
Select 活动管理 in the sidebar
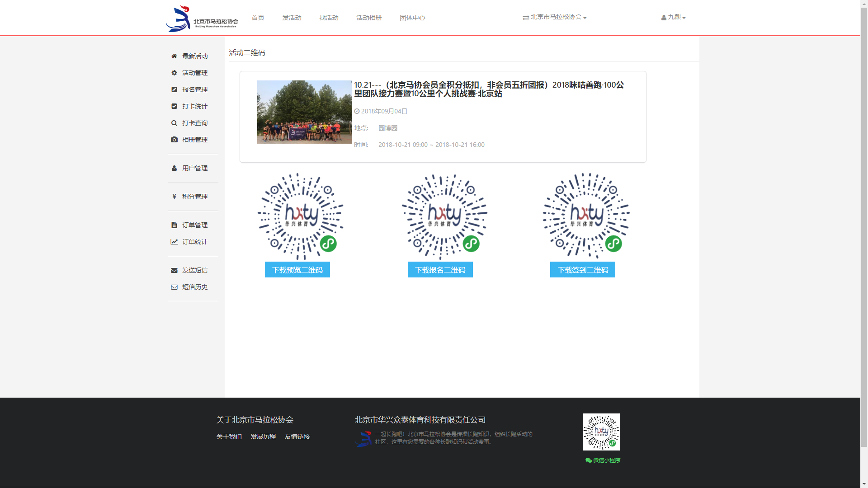point(195,73)
